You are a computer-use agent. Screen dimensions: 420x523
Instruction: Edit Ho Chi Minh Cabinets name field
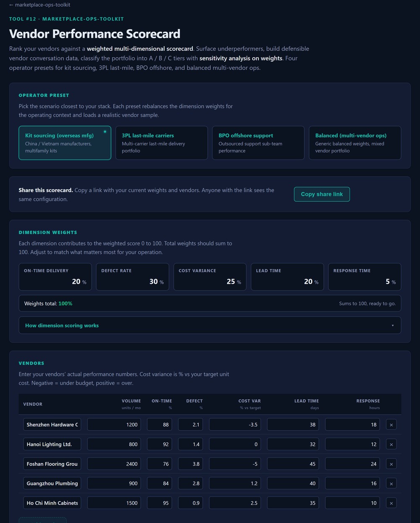(x=52, y=503)
